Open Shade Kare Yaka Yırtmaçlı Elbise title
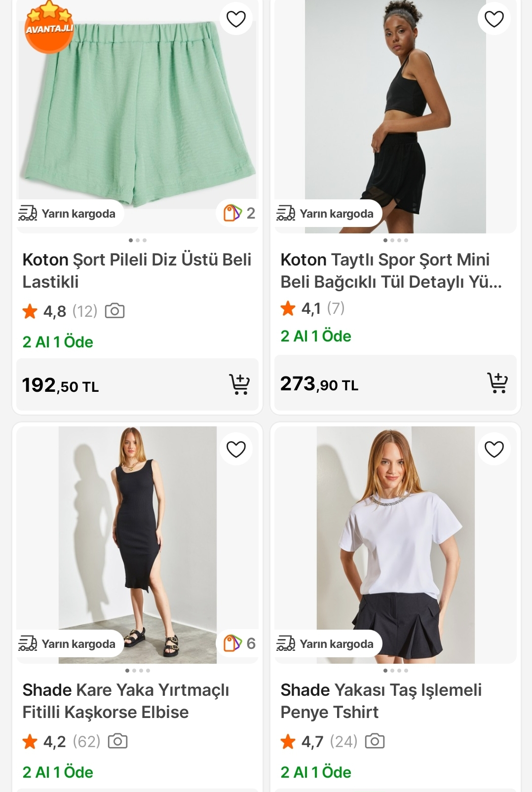 click(126, 701)
